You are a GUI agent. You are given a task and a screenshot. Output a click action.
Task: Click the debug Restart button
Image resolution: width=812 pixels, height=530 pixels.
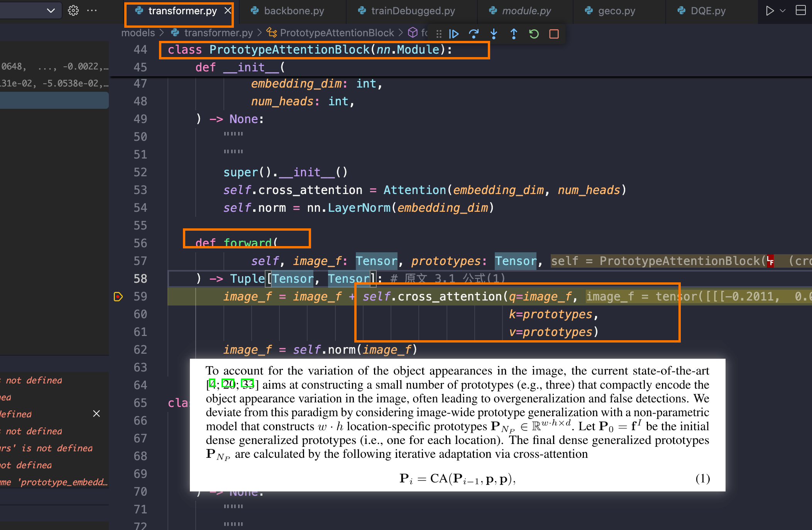[x=534, y=34]
